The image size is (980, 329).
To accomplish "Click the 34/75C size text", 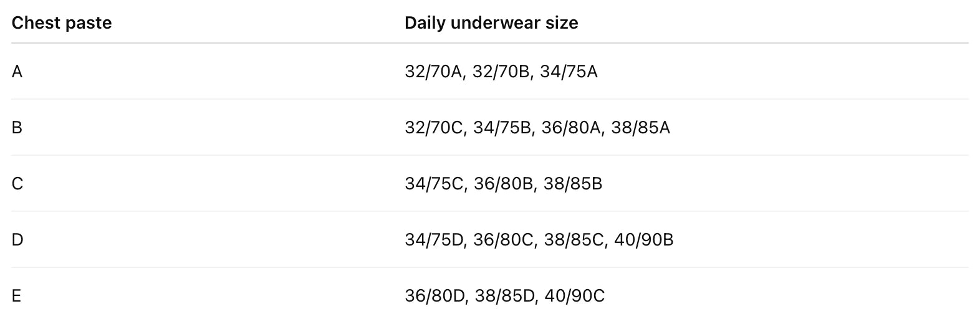I will (435, 184).
